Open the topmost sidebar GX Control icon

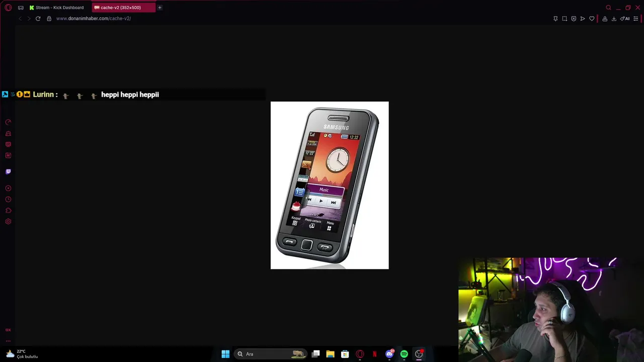8,122
